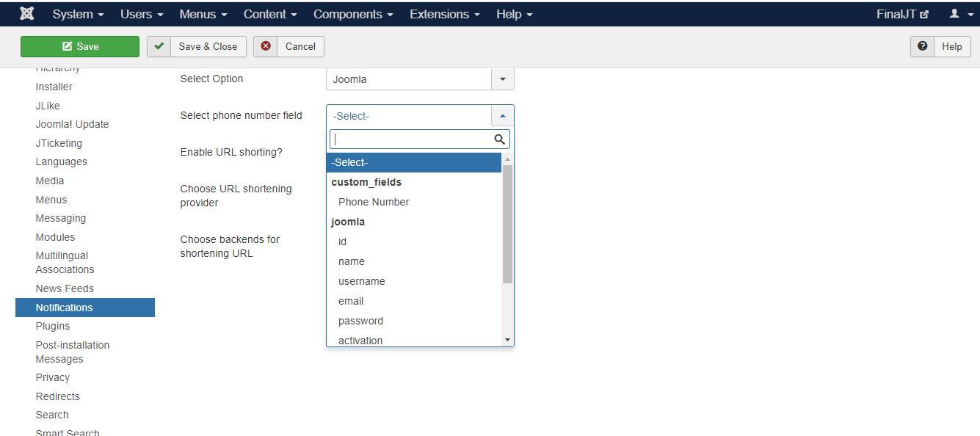Open JTicketing in the sidebar

[x=59, y=143]
